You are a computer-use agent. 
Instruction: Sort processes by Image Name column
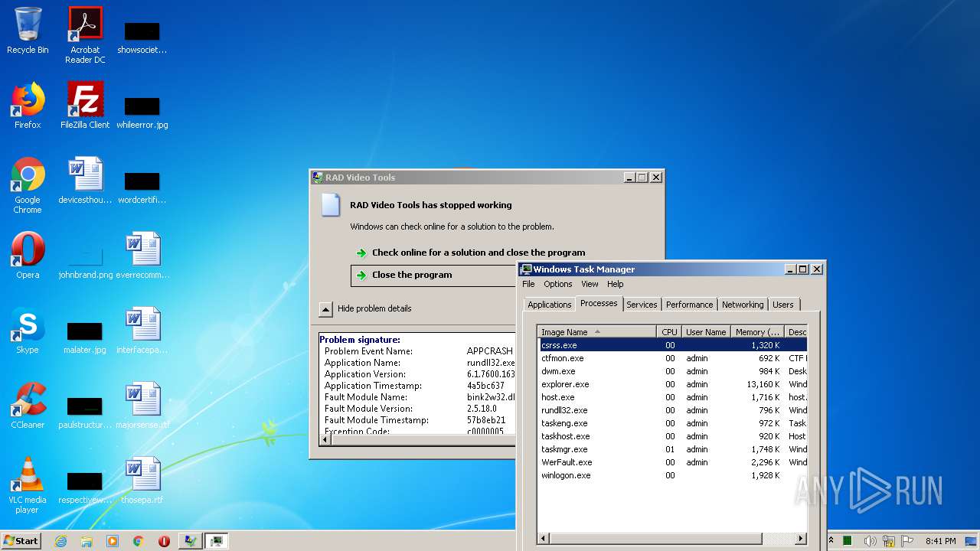pos(597,332)
